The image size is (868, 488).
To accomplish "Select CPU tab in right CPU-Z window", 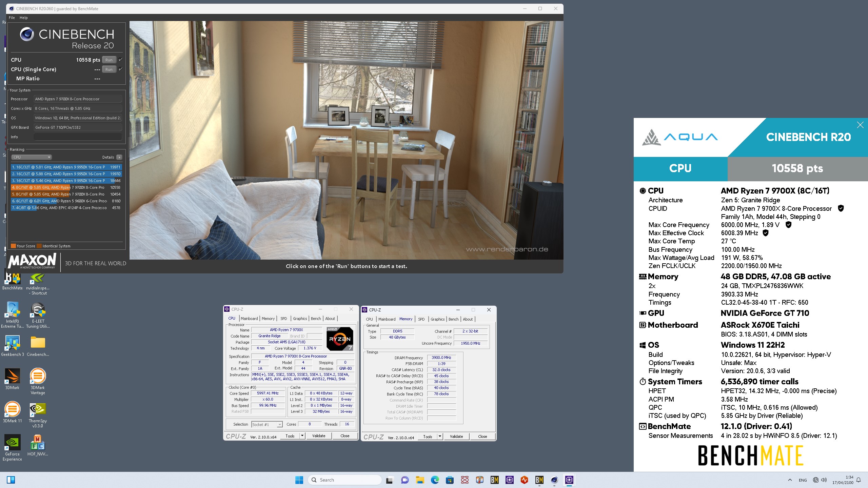I will point(369,319).
